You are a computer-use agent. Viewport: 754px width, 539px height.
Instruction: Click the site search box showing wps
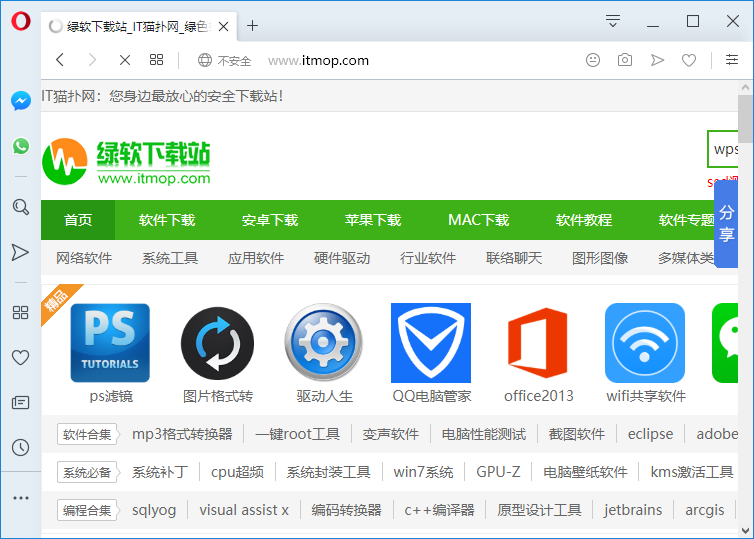tap(723, 149)
